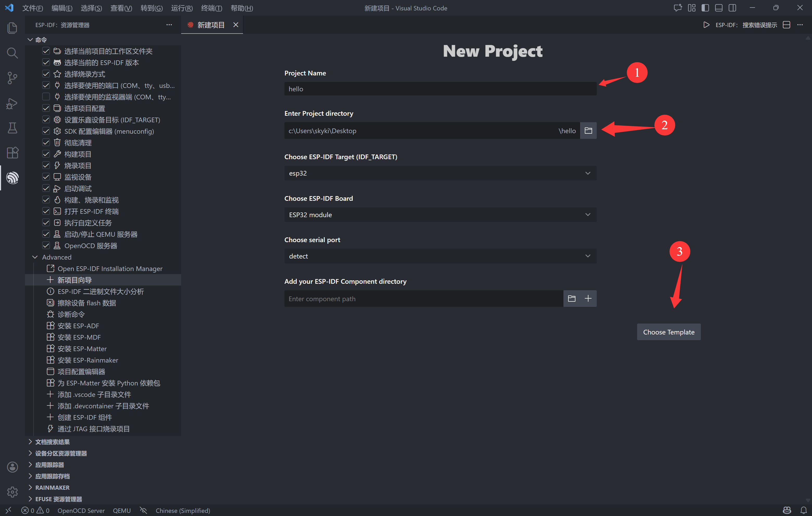This screenshot has height=516, width=812.
Task: Click QEMU in status bar
Action: pyautogui.click(x=122, y=510)
